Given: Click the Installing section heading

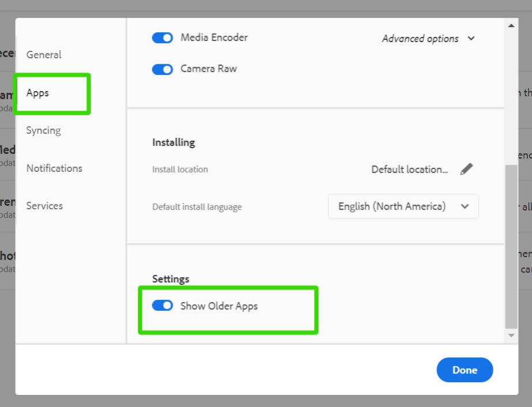Looking at the screenshot, I should point(173,142).
